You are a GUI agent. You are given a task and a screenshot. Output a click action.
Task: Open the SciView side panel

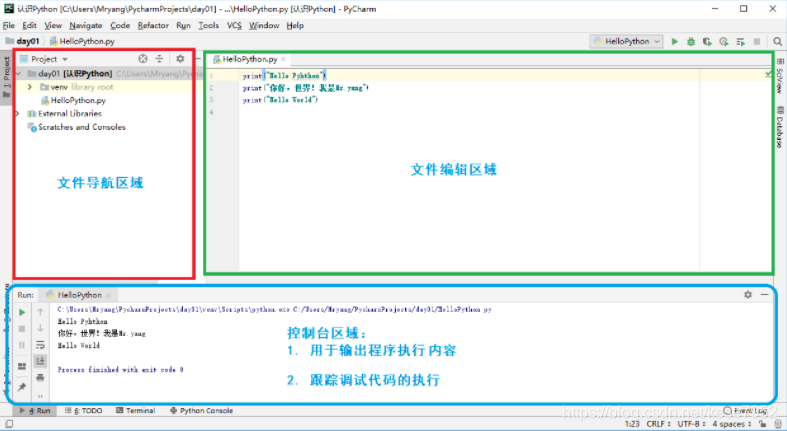tap(779, 76)
